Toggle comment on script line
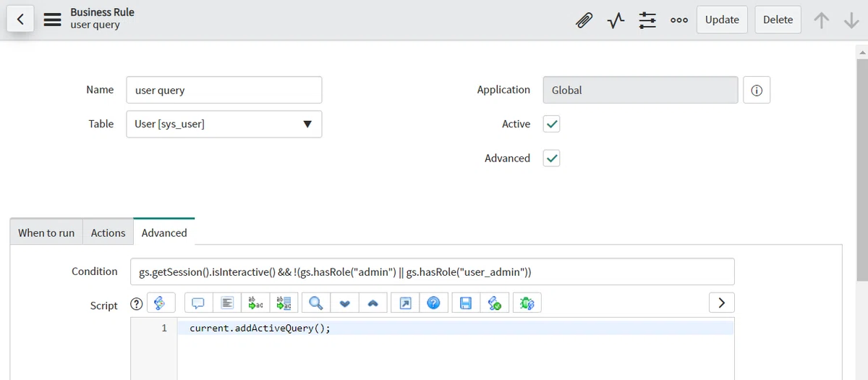Image resolution: width=868 pixels, height=380 pixels. pos(199,303)
